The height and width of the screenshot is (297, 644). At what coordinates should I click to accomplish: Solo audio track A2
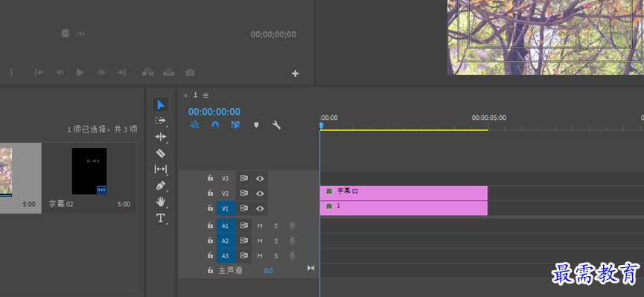tap(276, 240)
